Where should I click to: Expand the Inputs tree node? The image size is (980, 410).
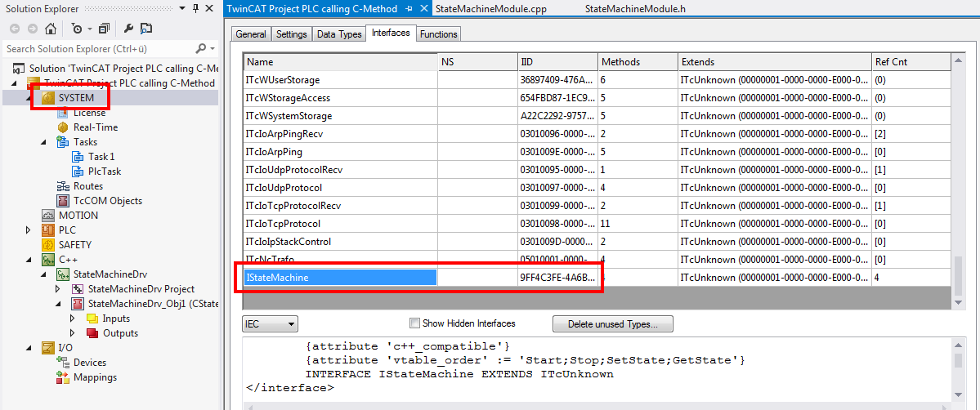point(73,319)
